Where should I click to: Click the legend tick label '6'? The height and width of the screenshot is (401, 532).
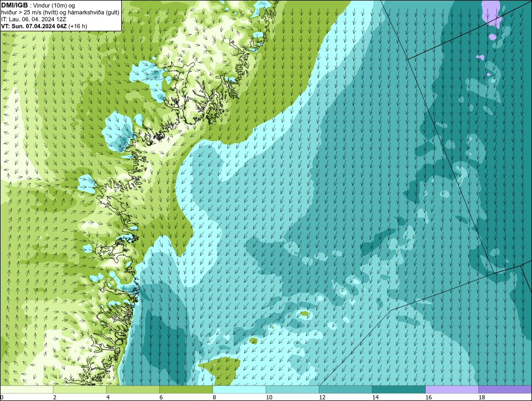(161, 397)
